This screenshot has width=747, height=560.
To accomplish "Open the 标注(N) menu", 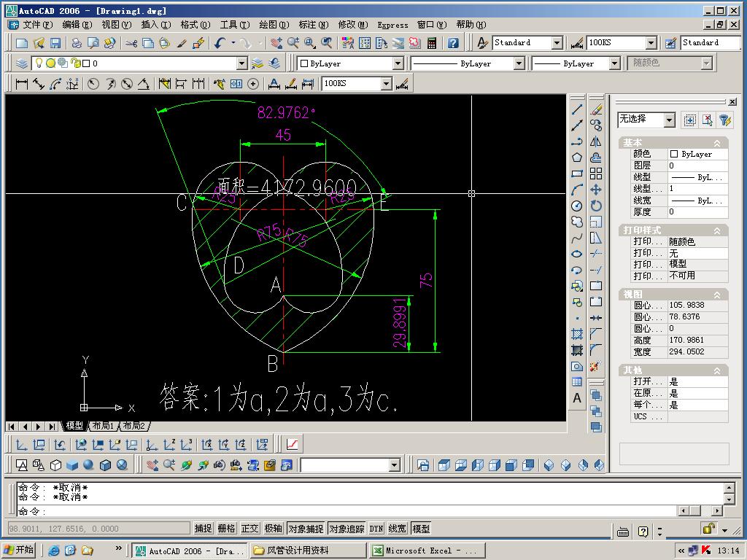I will [x=314, y=25].
